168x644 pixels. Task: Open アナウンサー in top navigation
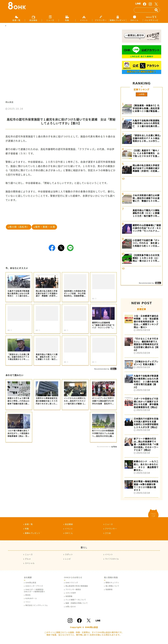[x=101, y=19]
